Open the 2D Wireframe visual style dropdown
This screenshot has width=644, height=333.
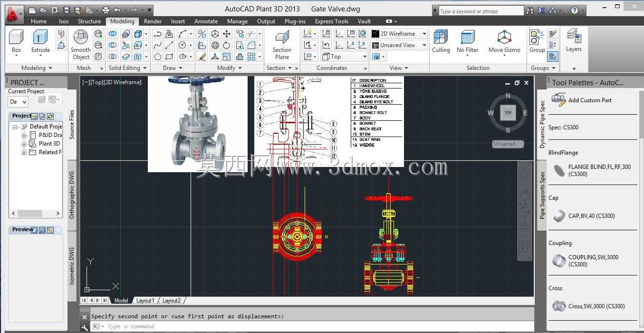pos(399,34)
